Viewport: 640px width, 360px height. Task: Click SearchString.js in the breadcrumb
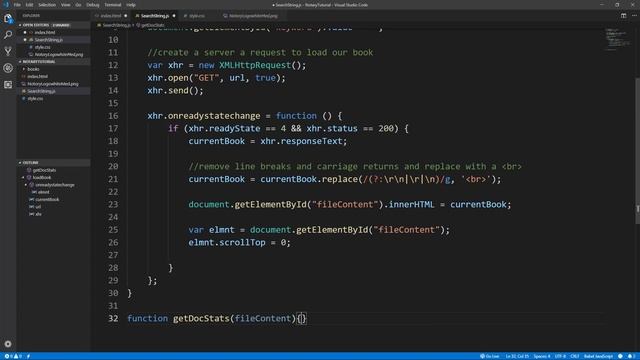click(116, 25)
